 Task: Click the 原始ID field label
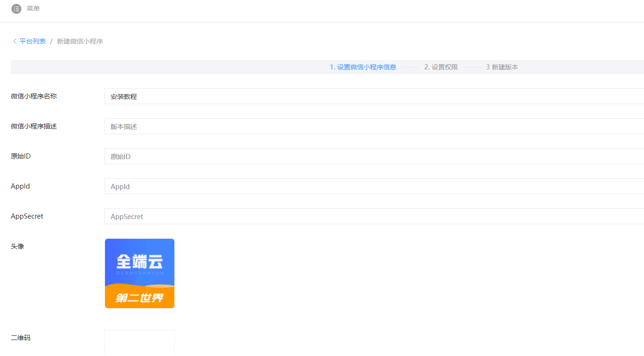pyautogui.click(x=21, y=156)
